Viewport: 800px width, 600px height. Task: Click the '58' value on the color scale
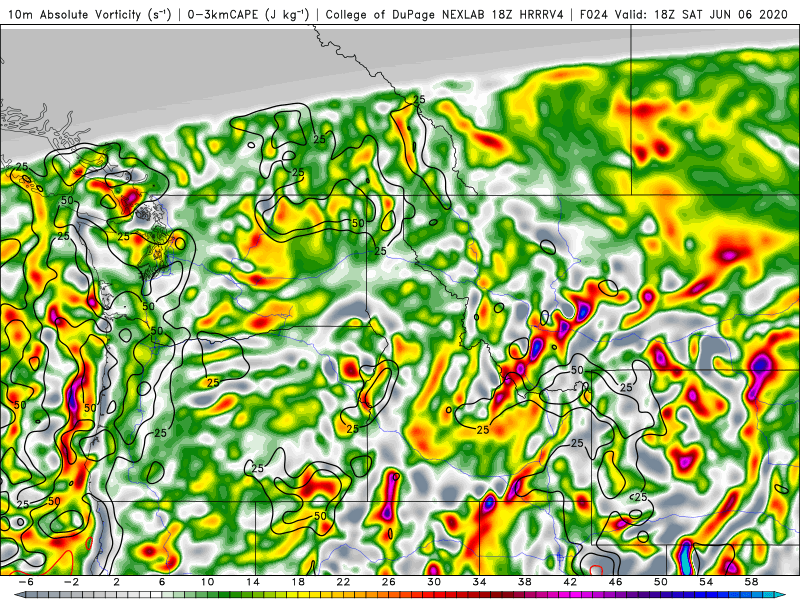752,582
